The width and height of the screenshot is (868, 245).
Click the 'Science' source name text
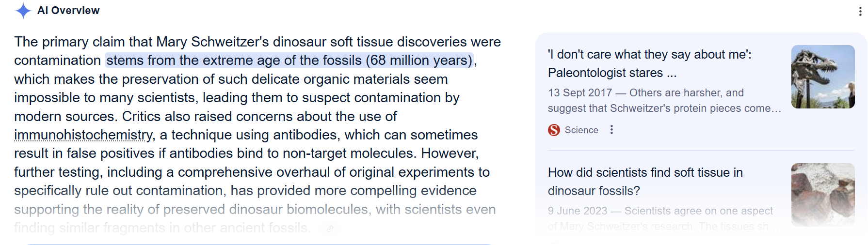[x=581, y=130]
